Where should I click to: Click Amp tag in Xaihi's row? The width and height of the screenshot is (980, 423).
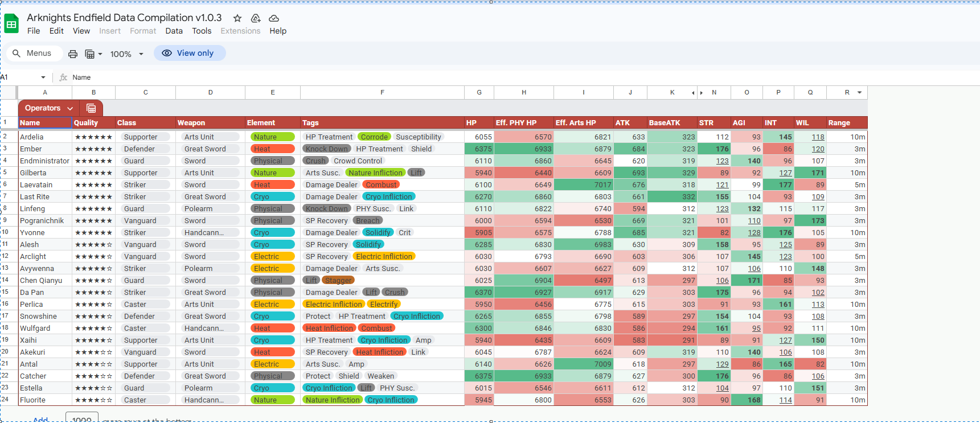pos(423,340)
